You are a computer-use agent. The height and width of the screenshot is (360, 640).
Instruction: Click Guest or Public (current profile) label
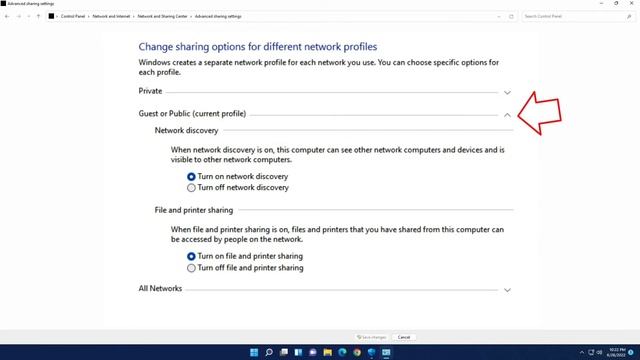[192, 113]
